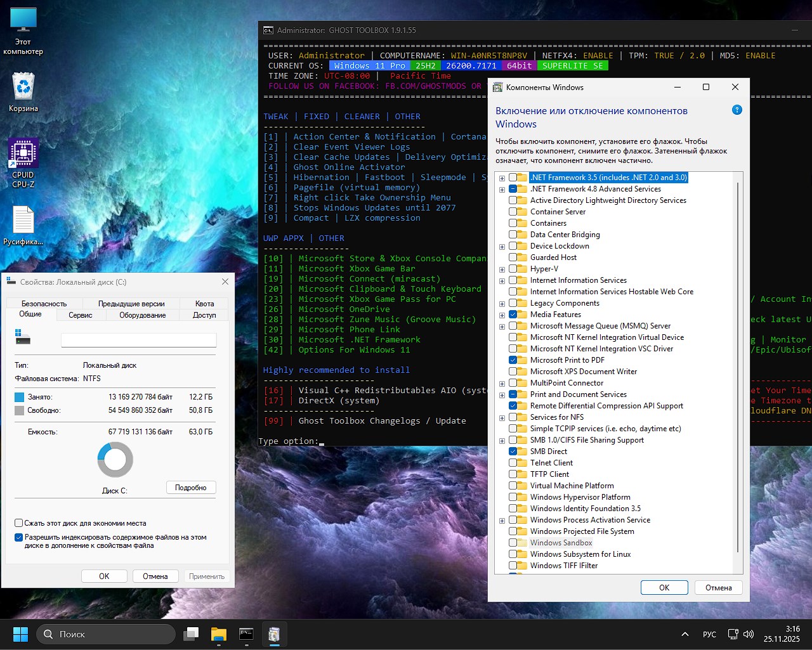Expand Internet Information Services components

[x=502, y=280]
